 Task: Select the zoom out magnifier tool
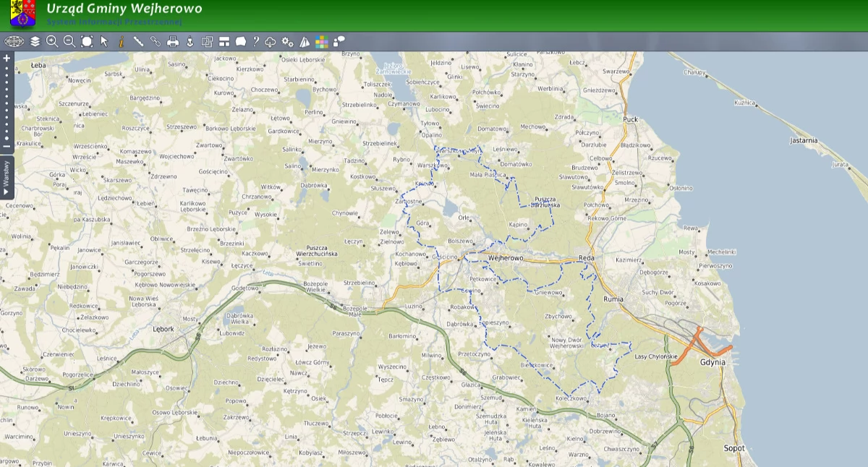tap(69, 41)
